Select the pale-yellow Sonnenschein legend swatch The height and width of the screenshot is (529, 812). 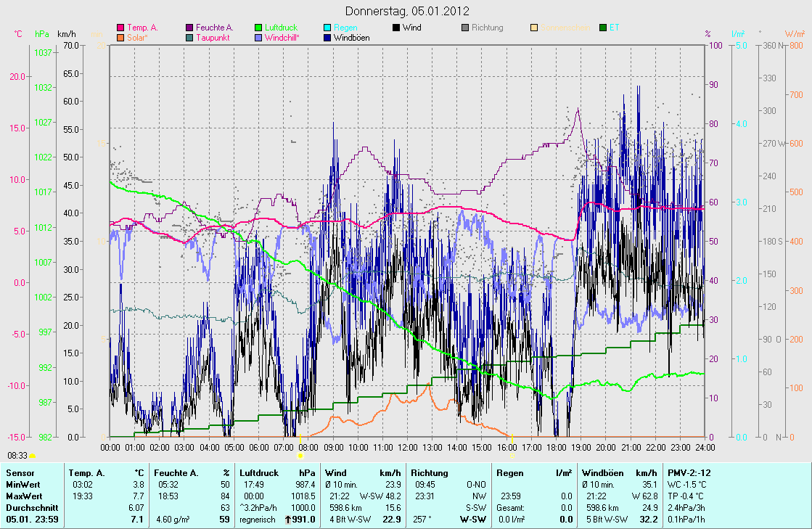coord(534,28)
